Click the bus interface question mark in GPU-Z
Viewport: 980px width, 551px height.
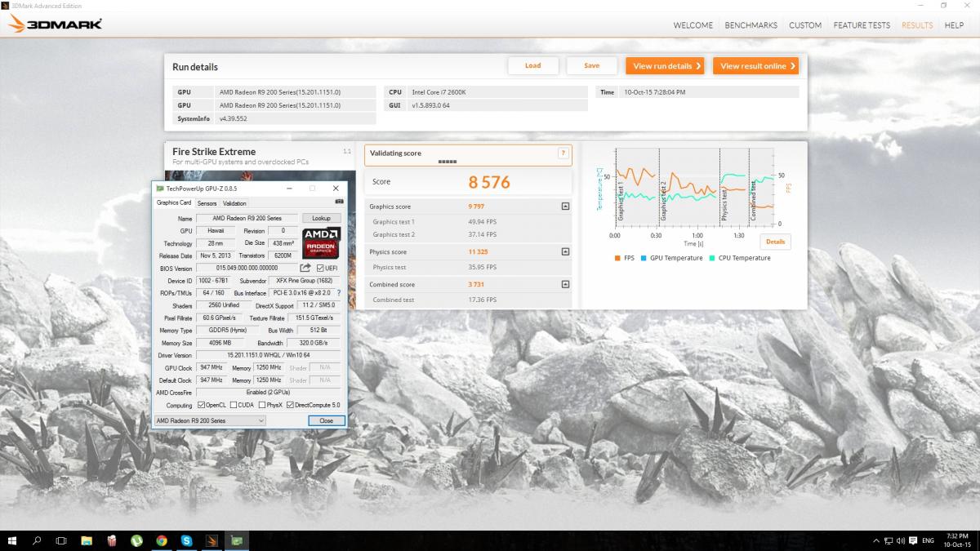[339, 292]
